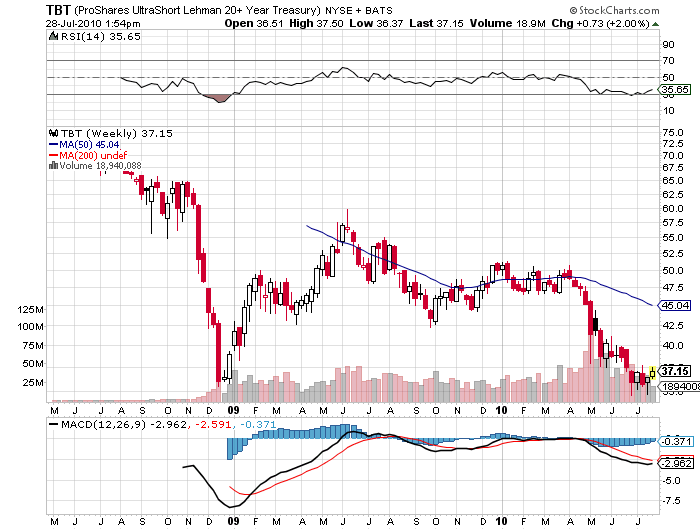Click the 45.04 moving average price tag
This screenshot has height=530, width=700.
point(675,305)
